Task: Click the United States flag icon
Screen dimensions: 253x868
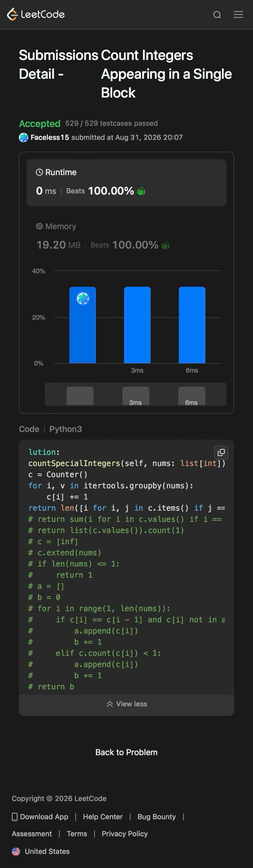Action: click(x=16, y=851)
